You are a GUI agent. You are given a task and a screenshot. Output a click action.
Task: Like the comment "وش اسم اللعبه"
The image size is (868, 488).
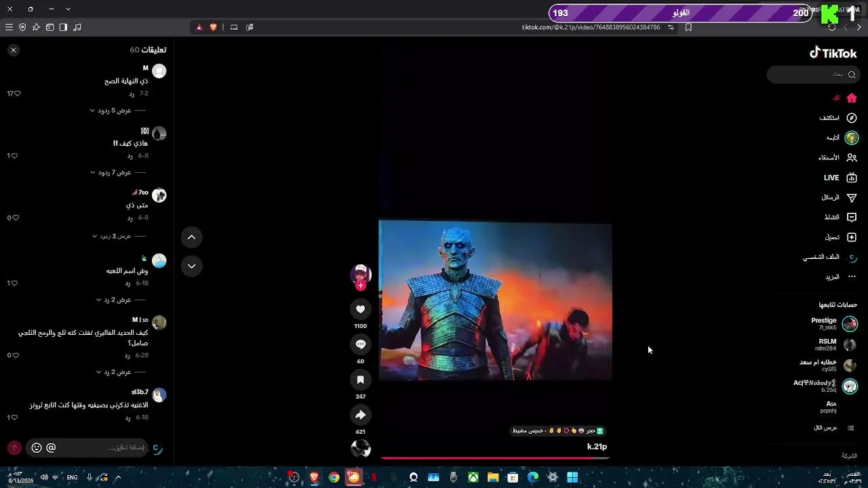coord(15,283)
